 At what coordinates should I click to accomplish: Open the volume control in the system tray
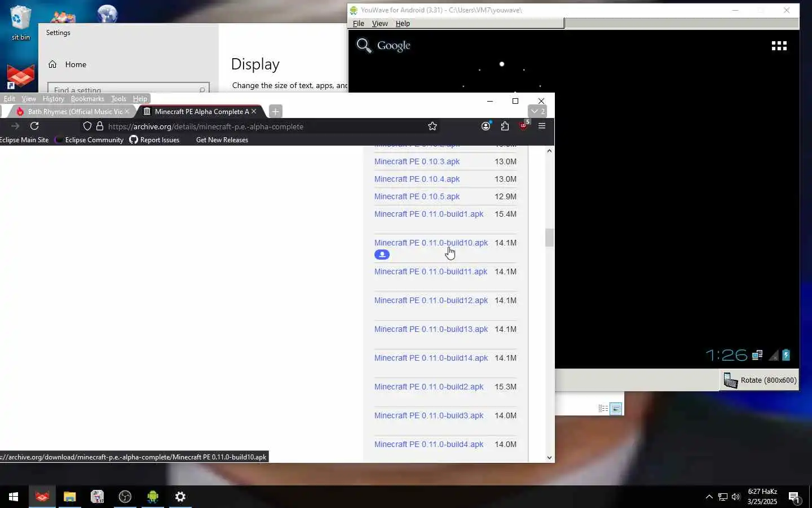736,497
